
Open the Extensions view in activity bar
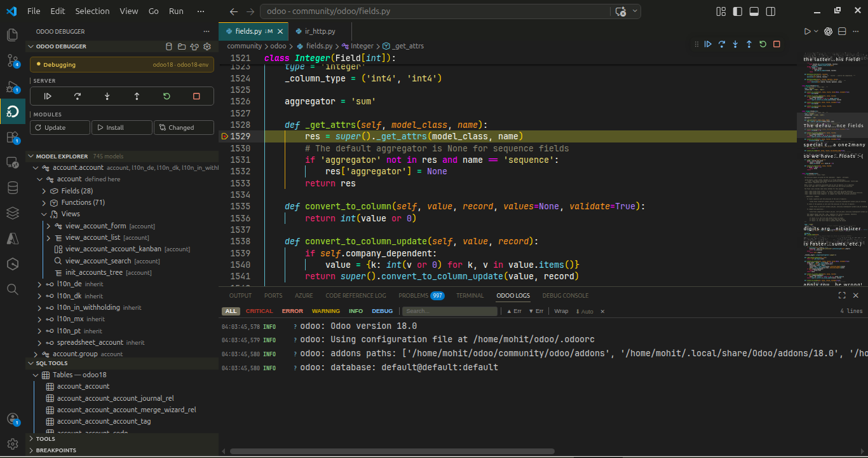tap(12, 137)
